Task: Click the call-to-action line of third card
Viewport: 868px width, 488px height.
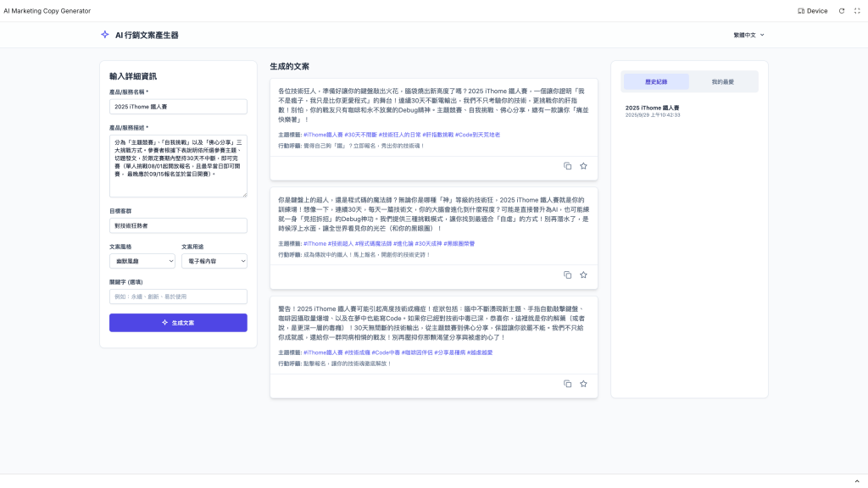Action: tap(334, 364)
